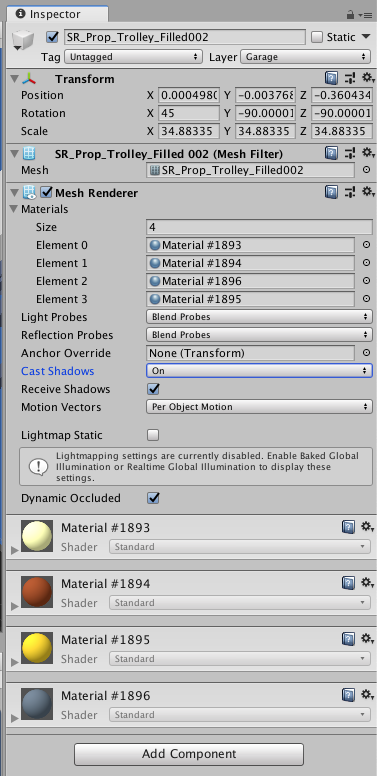Open gear menu for Material #1893
The width and height of the screenshot is (377, 776).
coord(368,527)
